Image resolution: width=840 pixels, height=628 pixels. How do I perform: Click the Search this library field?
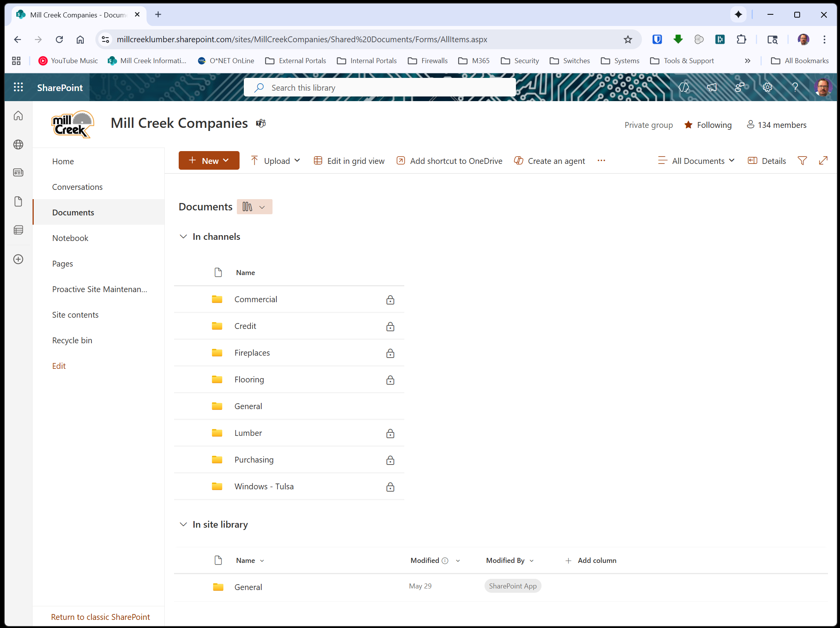point(380,88)
